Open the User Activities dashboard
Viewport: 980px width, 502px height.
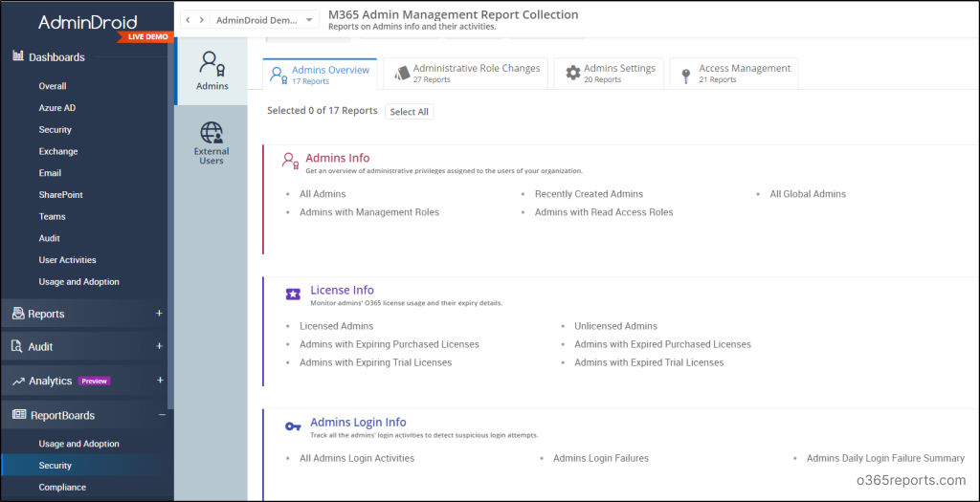68,260
